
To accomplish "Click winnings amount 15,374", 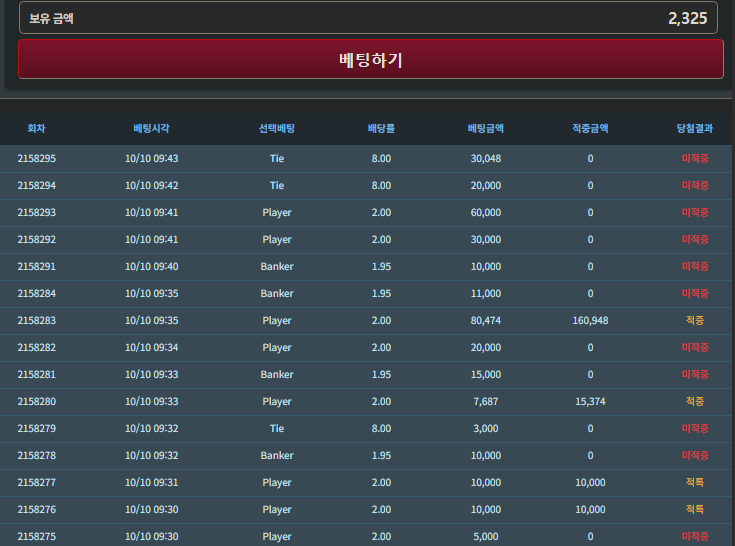I will (x=590, y=401).
